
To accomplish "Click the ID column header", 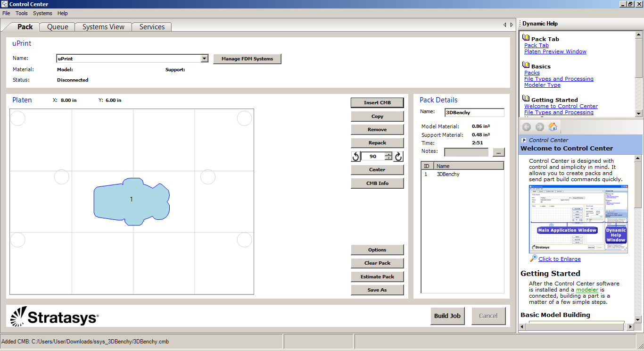I will point(427,166).
